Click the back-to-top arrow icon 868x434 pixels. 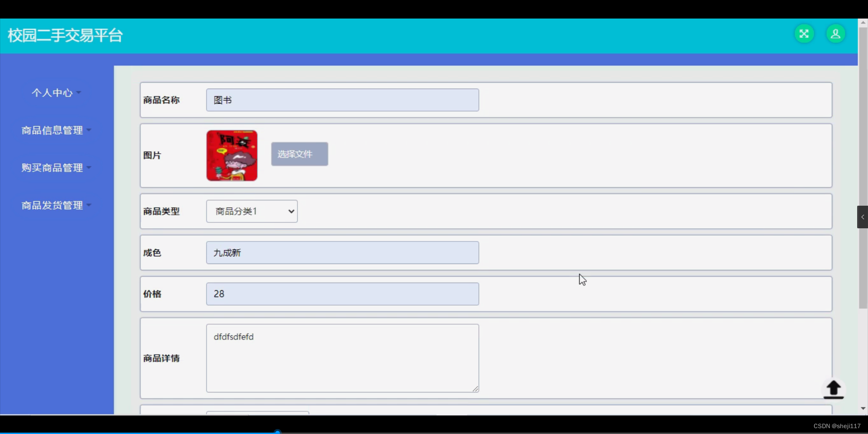[833, 389]
